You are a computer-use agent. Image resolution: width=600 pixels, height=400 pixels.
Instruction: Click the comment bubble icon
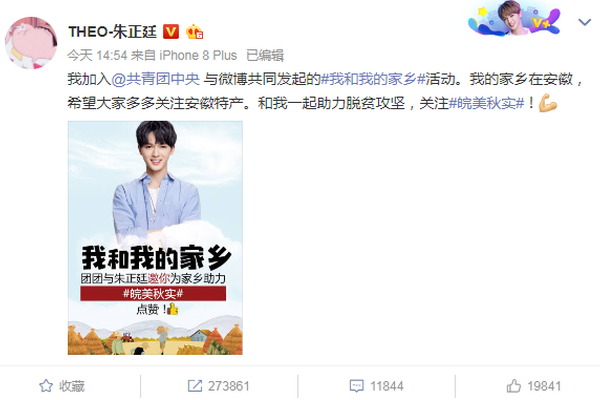pyautogui.click(x=357, y=386)
